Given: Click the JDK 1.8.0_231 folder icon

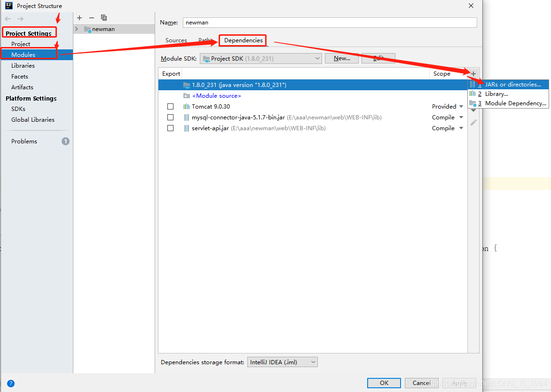Looking at the screenshot, I should pos(187,85).
